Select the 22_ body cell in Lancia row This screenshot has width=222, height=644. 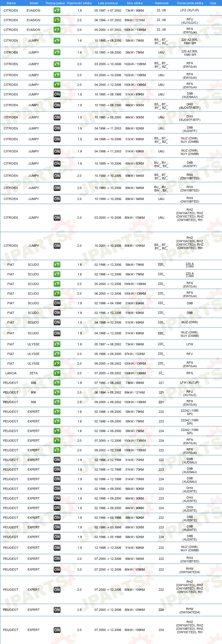click(x=161, y=373)
